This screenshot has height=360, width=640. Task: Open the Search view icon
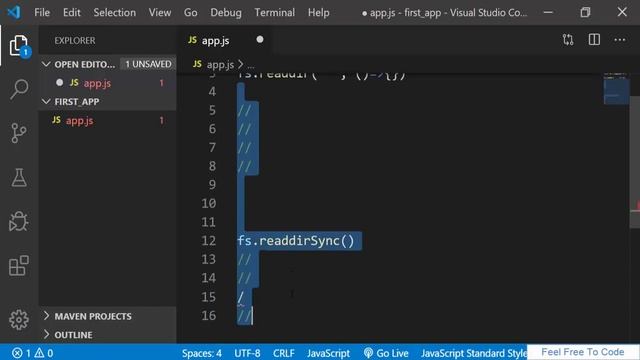coord(19,89)
